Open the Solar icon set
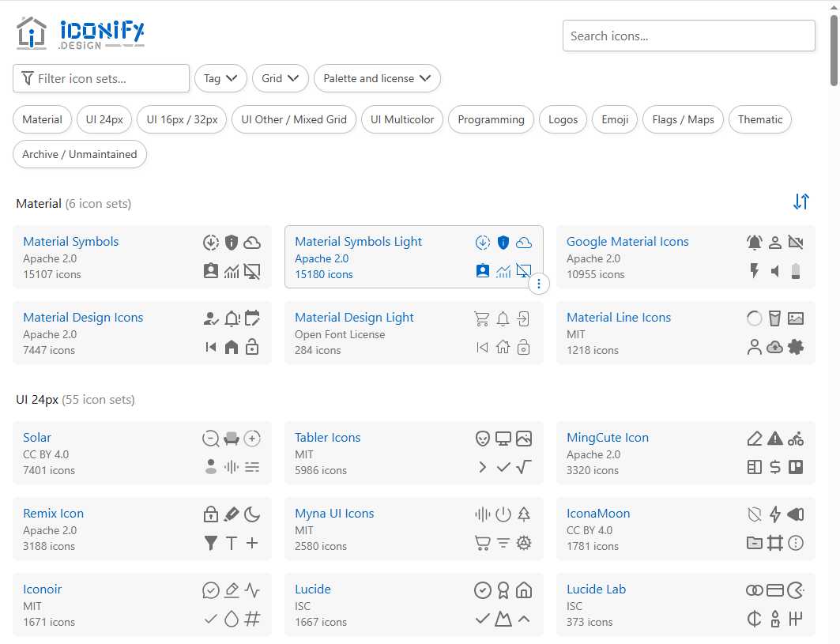The width and height of the screenshot is (840, 644). tap(36, 437)
